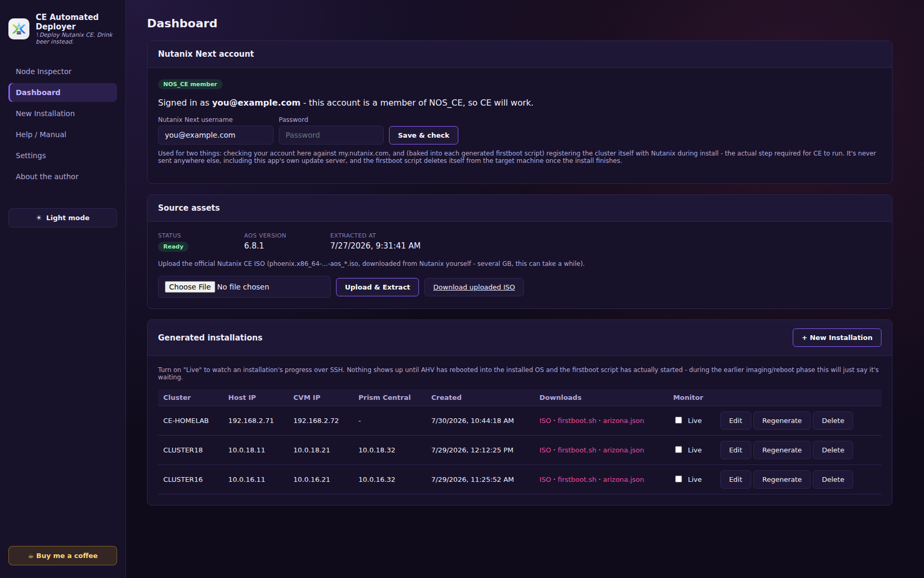Switch to Light mode

(x=62, y=218)
